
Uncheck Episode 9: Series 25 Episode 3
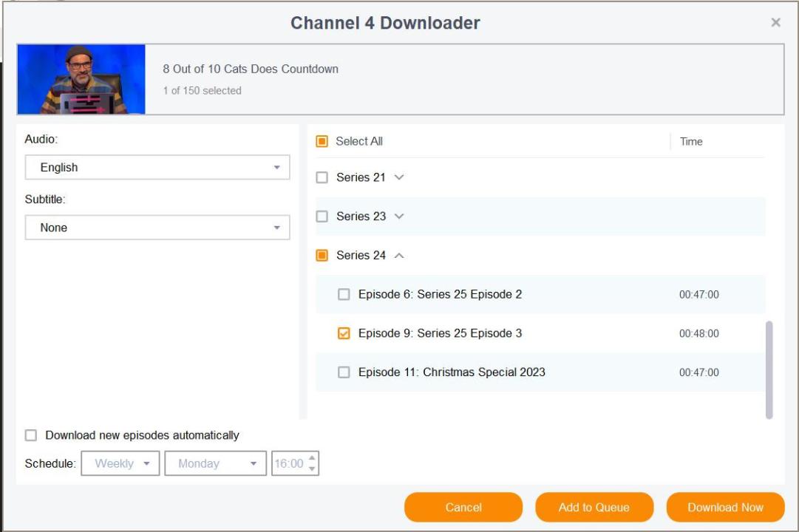pos(344,333)
